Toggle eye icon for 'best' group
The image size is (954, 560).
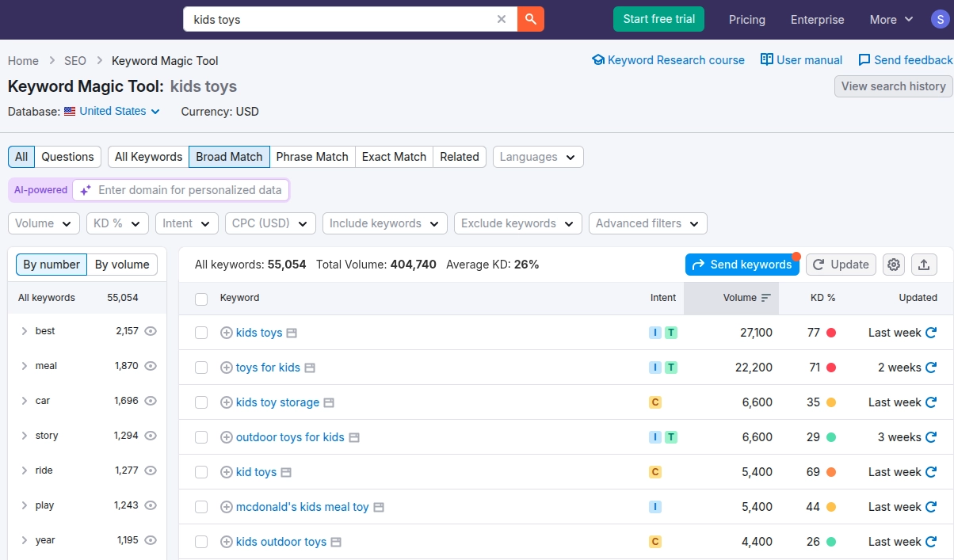pos(151,331)
